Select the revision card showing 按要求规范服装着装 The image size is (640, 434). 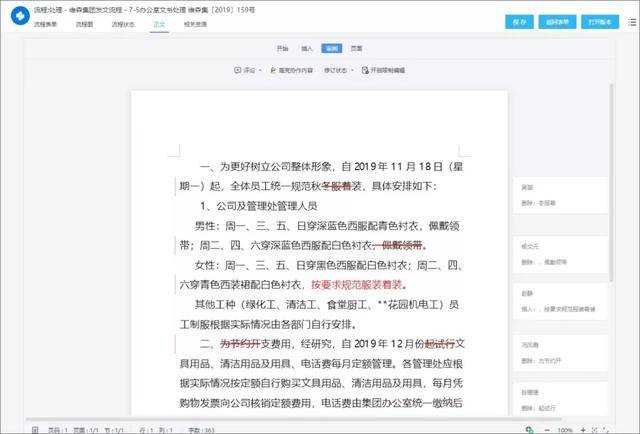560,301
